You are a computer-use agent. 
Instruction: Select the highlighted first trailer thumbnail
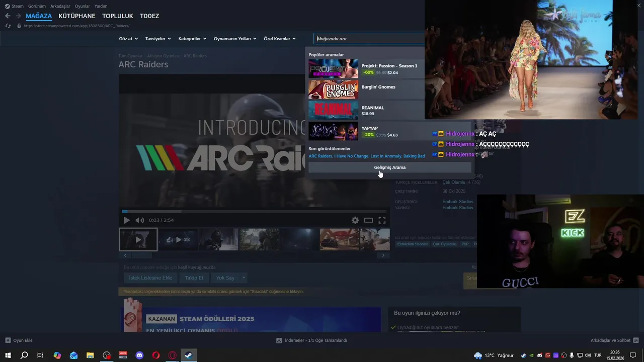tap(138, 239)
